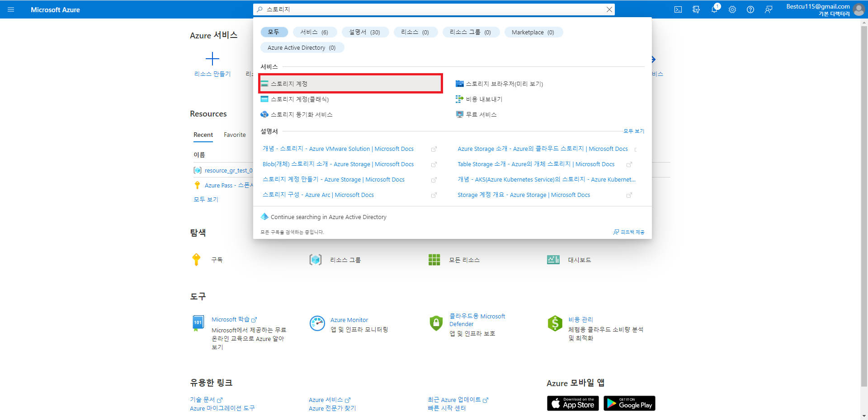Screen dimensions: 868x420
Task: Open 구독 key icon in 탐색
Action: (x=196, y=260)
